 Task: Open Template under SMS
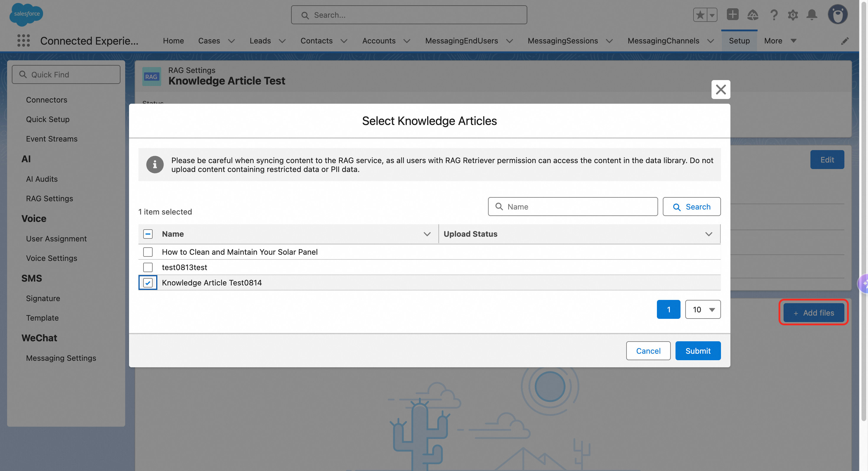(43, 318)
